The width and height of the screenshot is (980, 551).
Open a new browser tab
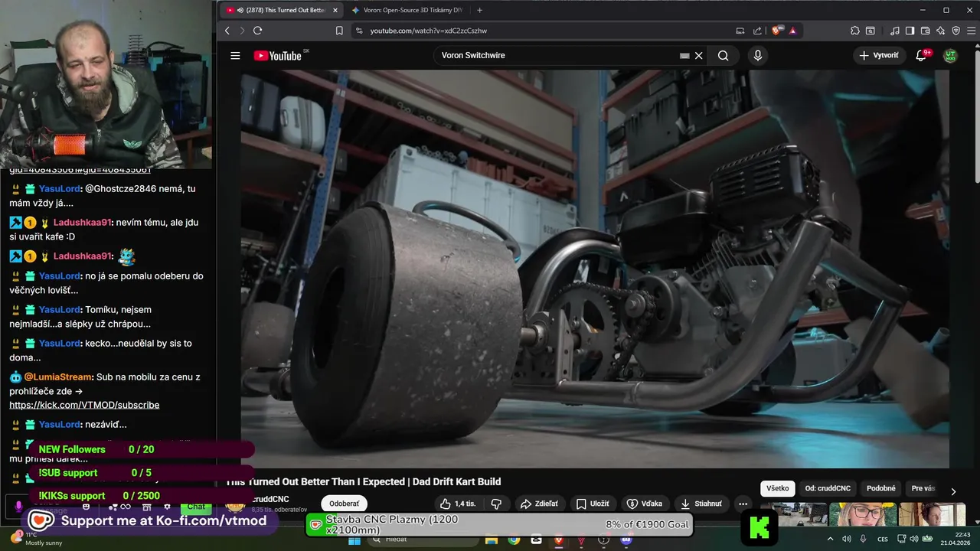coord(480,10)
